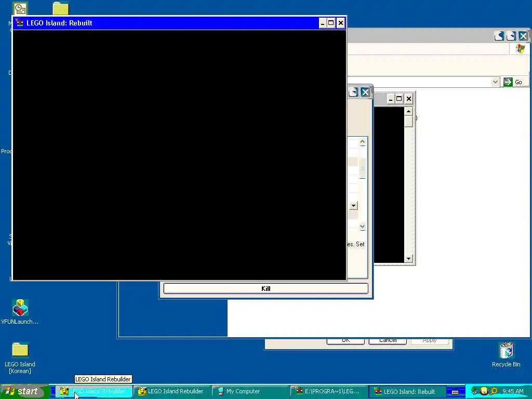Image resolution: width=532 pixels, height=399 pixels.
Task: Select the LEGO Island [Korean] folder icon
Action: point(20,350)
